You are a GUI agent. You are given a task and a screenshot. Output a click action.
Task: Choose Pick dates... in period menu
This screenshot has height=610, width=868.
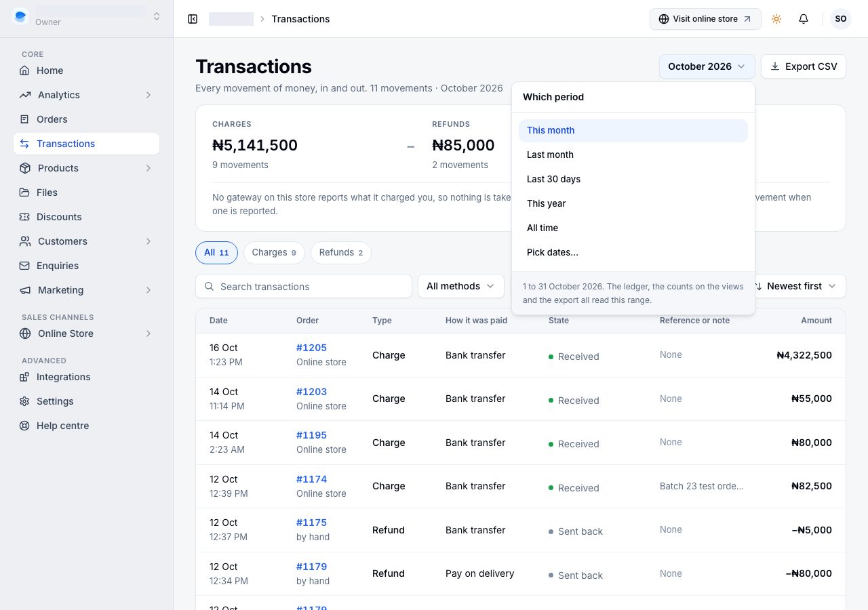[x=633, y=252]
